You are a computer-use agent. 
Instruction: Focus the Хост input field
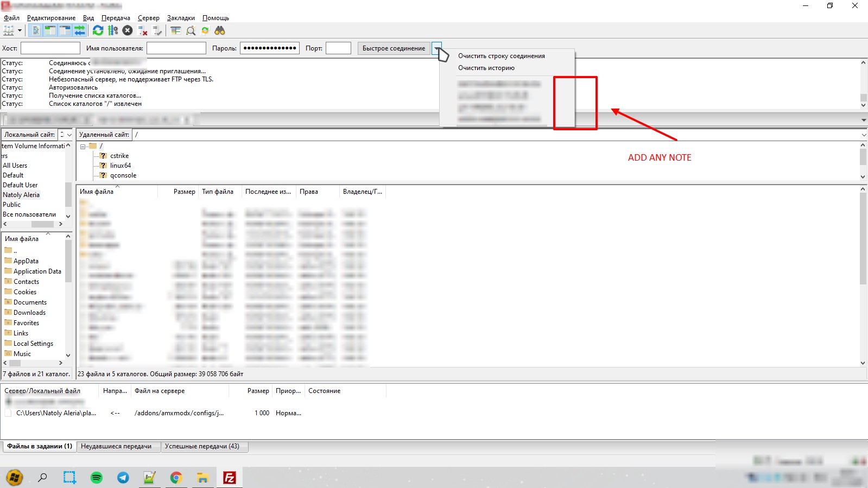click(50, 48)
